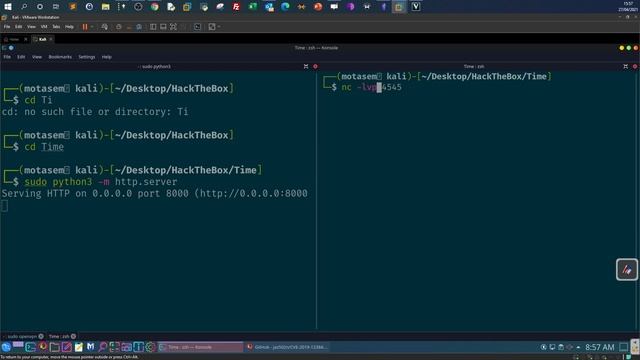Close the Time : zsh bottom tab
The width and height of the screenshot is (640, 360).
click(73, 336)
